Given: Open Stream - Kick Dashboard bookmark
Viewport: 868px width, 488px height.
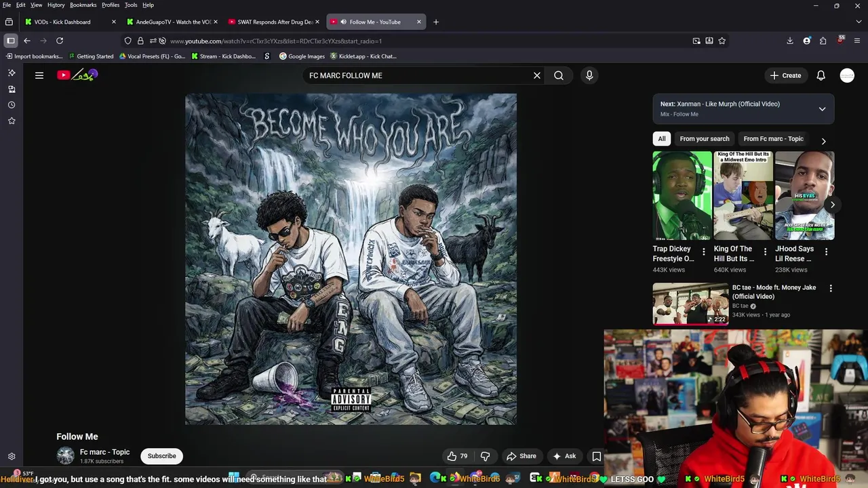Looking at the screenshot, I should coord(223,56).
